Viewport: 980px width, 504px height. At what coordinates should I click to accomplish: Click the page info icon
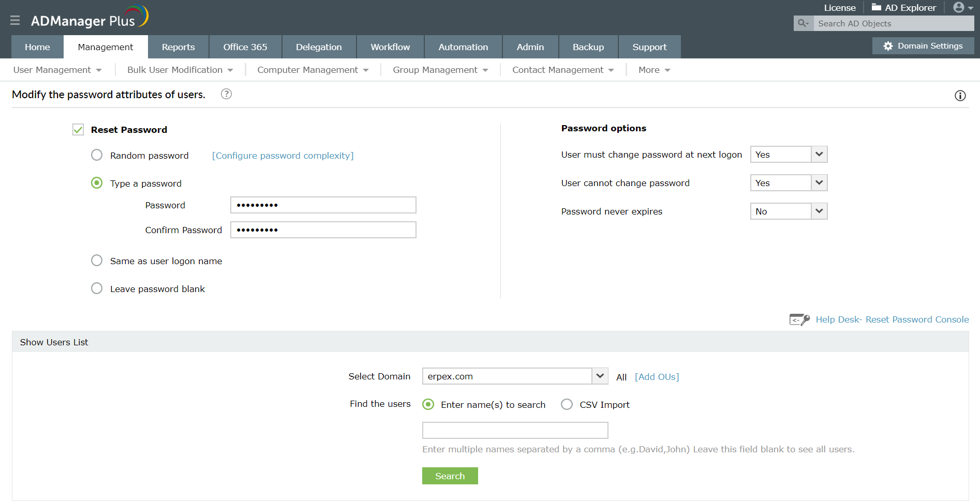coord(960,96)
